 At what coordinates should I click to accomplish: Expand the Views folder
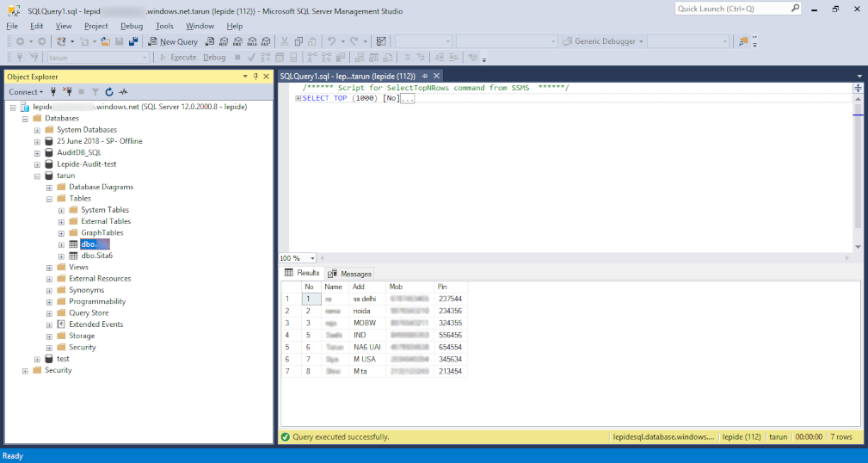[49, 268]
